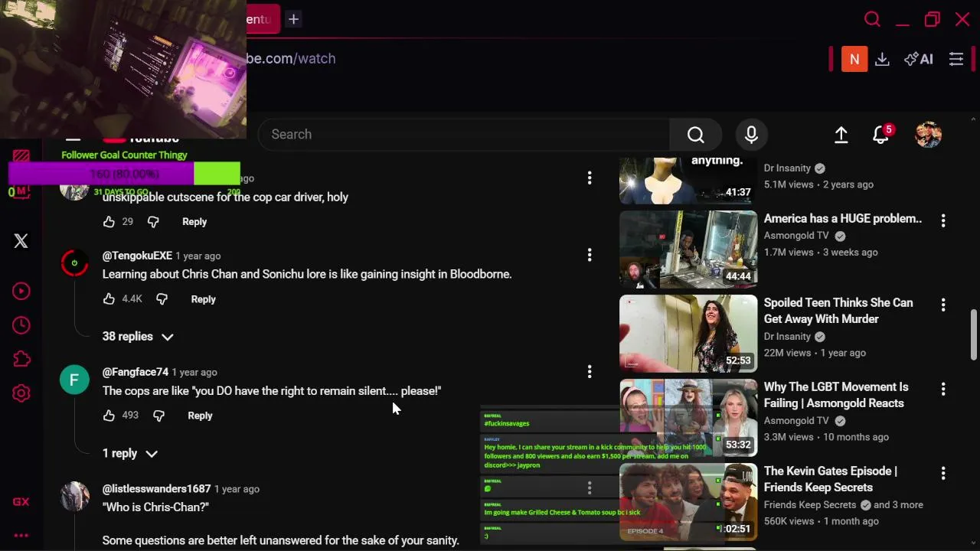Like the unskippable cutscene comment
This screenshot has width=980, height=551.
click(109, 222)
